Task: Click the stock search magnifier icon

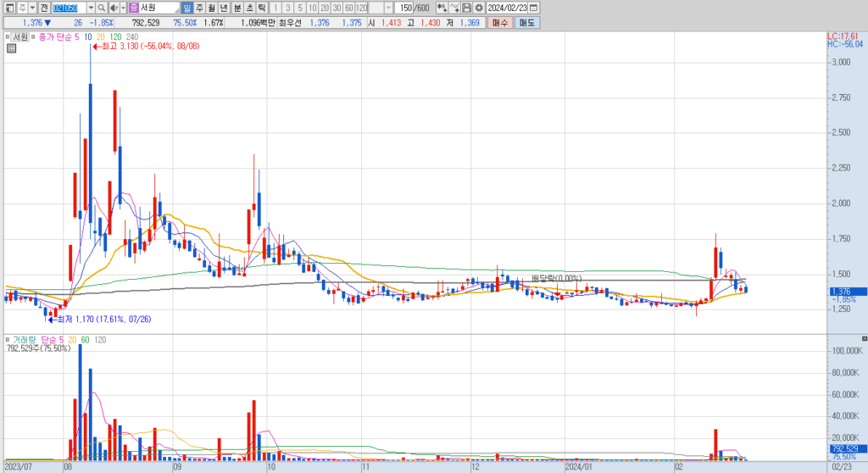Action: [x=102, y=8]
